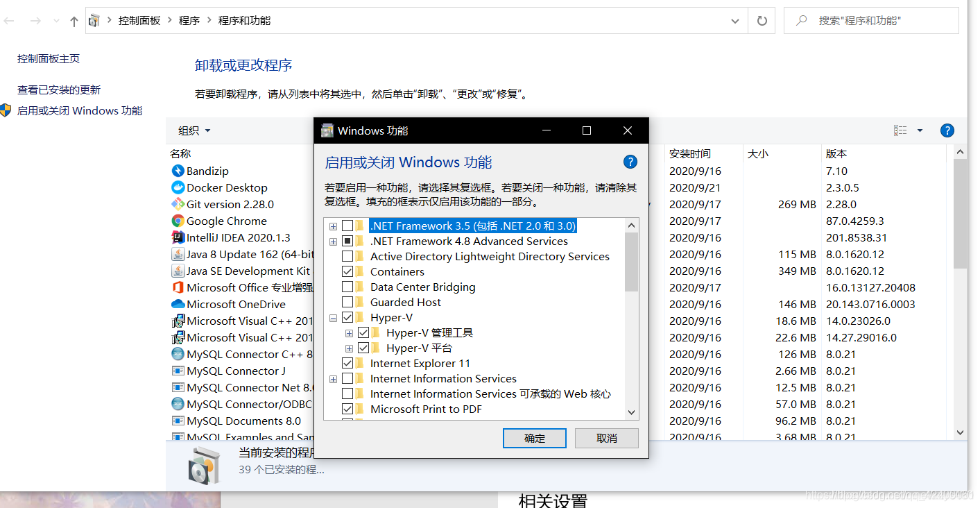Enable the Guarded Host checkbox
The width and height of the screenshot is (980, 508).
coord(347,303)
